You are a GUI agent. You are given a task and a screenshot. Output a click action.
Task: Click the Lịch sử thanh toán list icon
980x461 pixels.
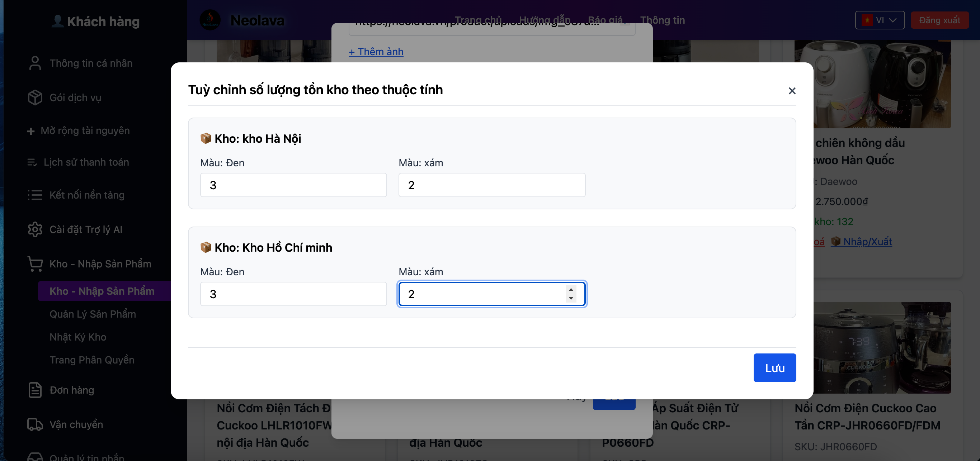[32, 162]
